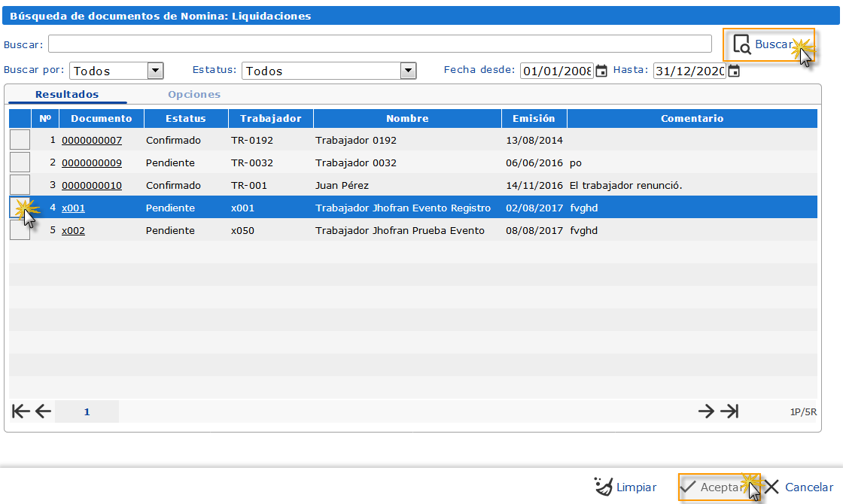Screen dimensions: 843x504
Task: Open the Fecha desde calendar picker
Action: click(601, 71)
